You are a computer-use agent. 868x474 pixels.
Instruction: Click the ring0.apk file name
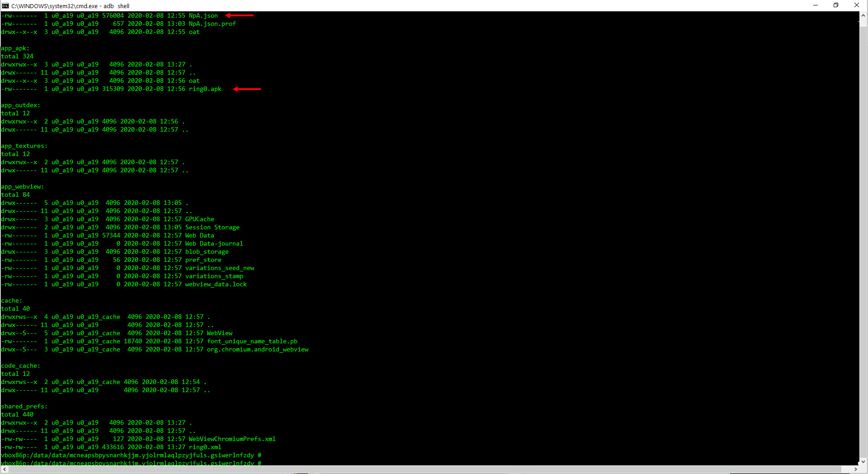(x=205, y=89)
